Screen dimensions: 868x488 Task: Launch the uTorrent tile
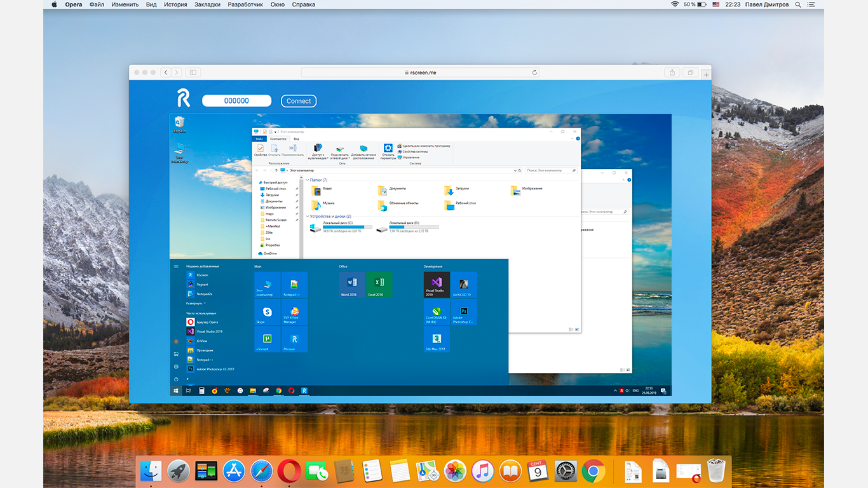coord(268,339)
